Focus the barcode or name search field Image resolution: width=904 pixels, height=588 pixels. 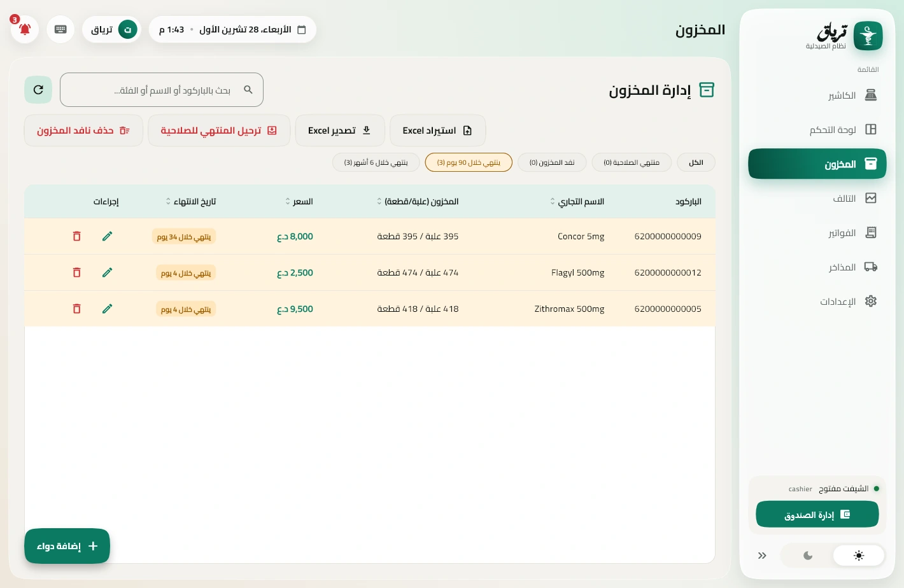(162, 90)
